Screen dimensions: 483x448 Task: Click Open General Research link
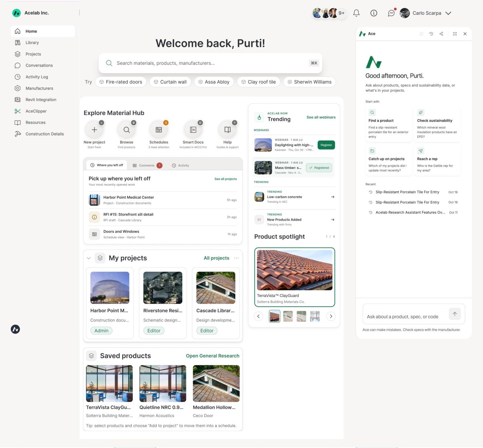(213, 356)
